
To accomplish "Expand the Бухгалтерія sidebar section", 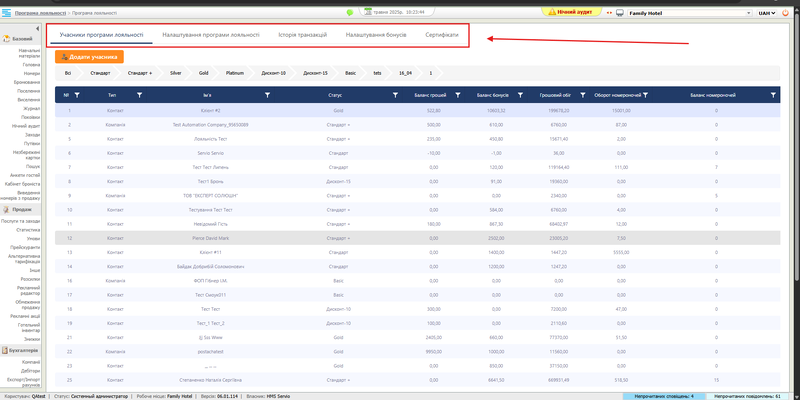I will [24, 351].
